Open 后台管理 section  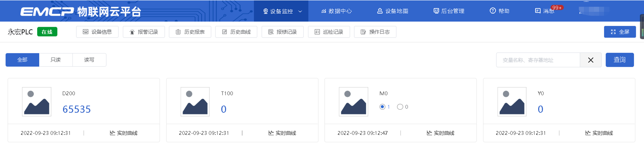(449, 11)
